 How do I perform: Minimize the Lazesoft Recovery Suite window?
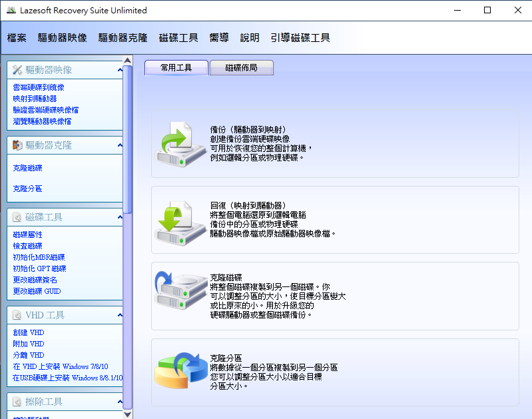click(457, 10)
